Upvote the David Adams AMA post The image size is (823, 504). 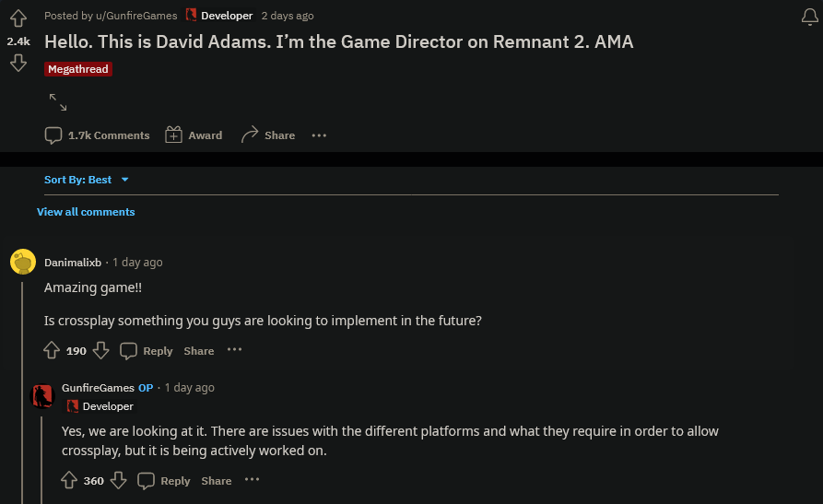coord(18,18)
